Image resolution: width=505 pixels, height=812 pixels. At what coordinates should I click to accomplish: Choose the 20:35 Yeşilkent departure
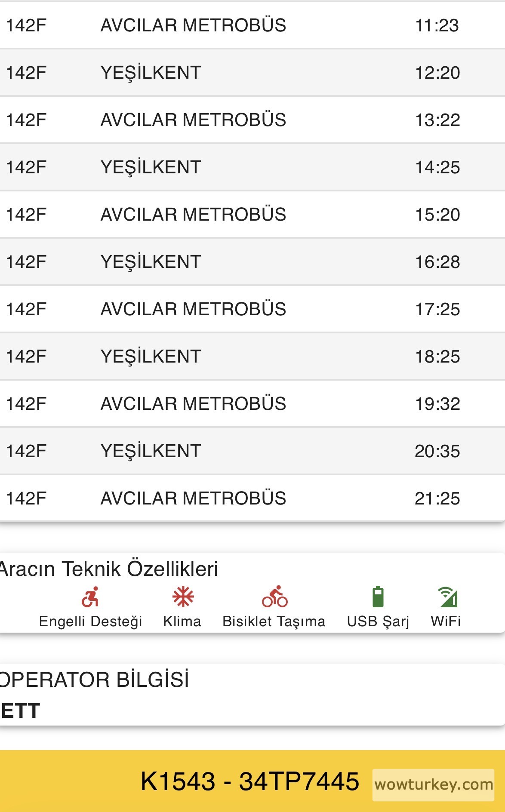pyautogui.click(x=252, y=451)
